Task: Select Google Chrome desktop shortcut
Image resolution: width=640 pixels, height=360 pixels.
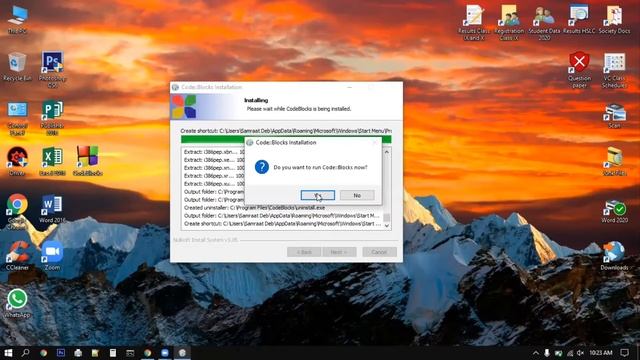Action: [17, 211]
